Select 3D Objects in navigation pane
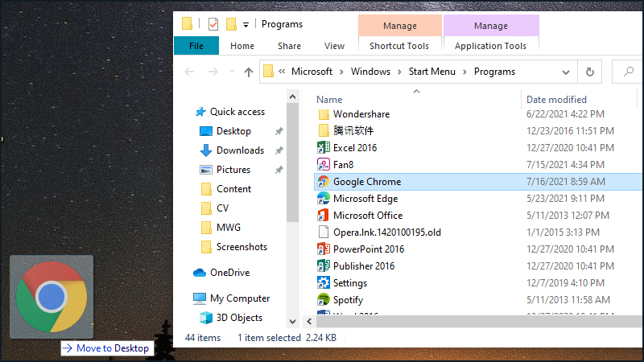 point(239,318)
